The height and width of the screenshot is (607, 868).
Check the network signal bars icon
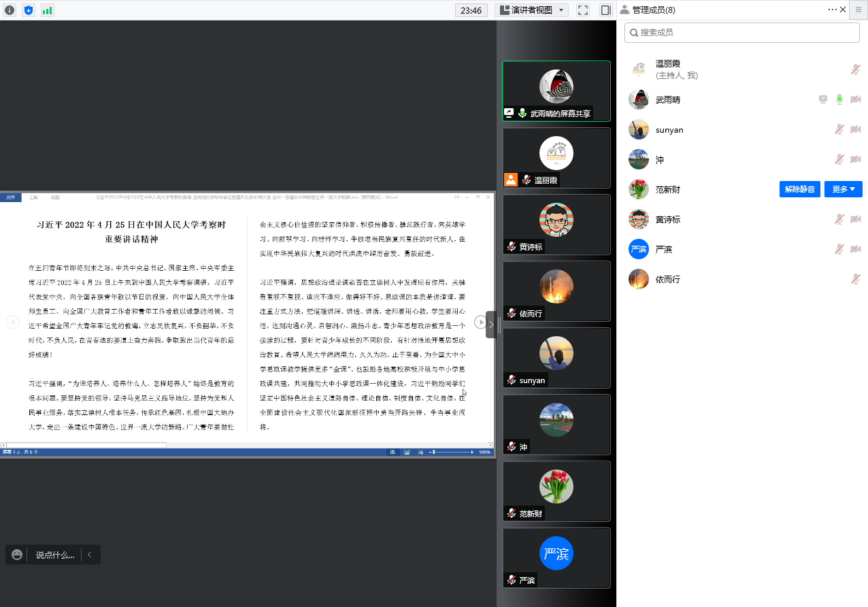46,10
